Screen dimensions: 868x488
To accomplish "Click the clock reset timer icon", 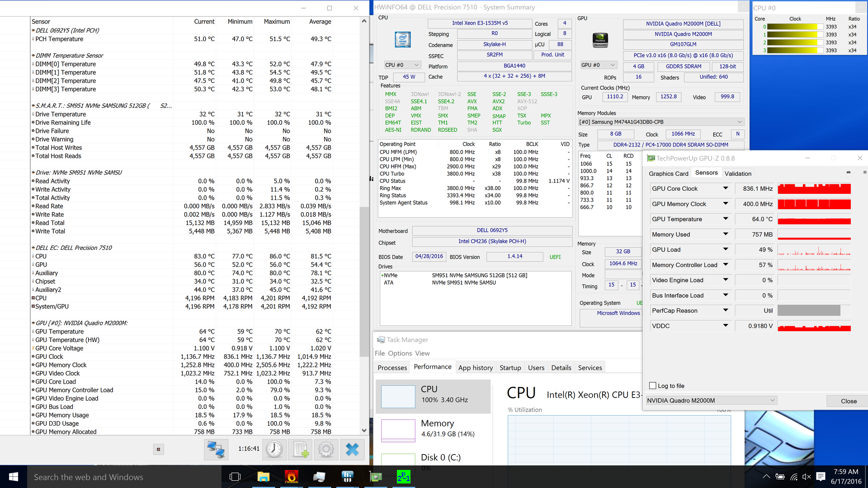I will (274, 449).
